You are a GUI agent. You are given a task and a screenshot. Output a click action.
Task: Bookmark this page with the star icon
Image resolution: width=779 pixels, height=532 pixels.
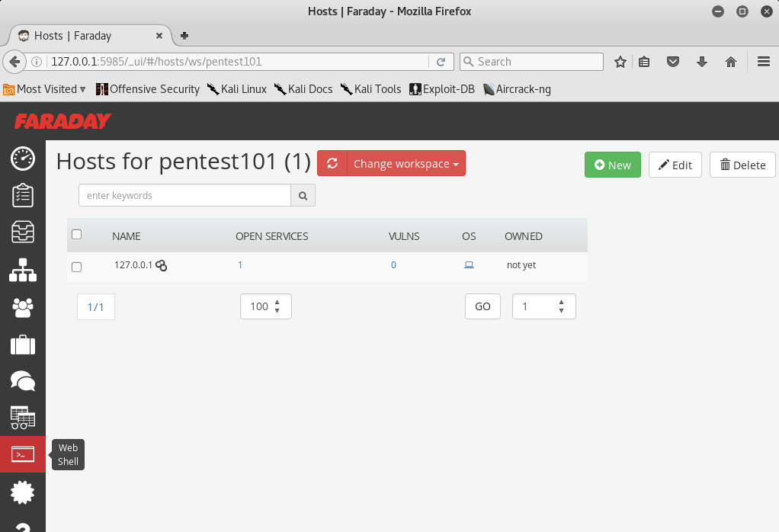[620, 62]
